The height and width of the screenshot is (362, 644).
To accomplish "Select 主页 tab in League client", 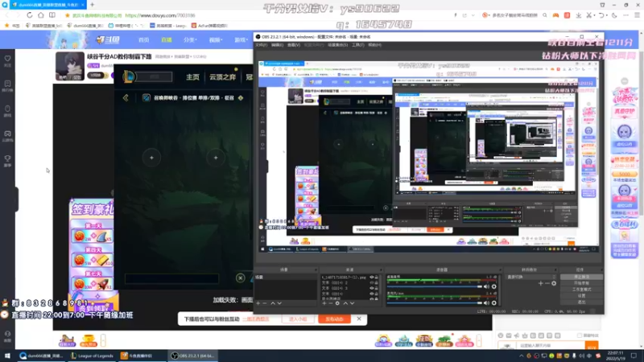I will coord(192,76).
